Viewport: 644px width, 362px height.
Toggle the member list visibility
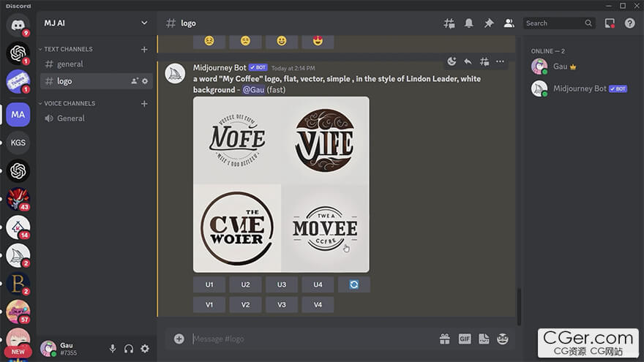(509, 23)
